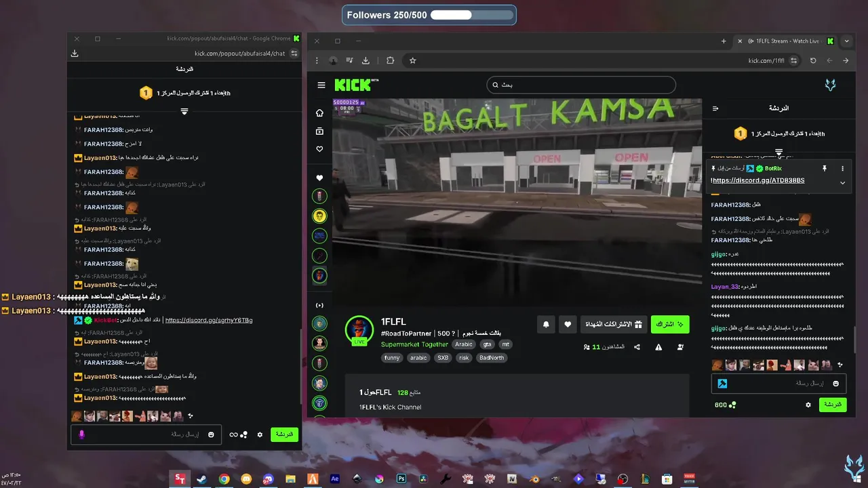Select the funny tag
868x488 pixels.
(x=392, y=358)
